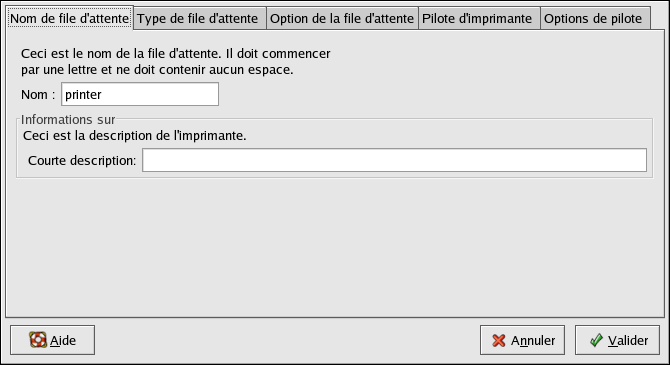The image size is (670, 365).
Task: Confirm settings with the Valider button
Action: click(617, 340)
